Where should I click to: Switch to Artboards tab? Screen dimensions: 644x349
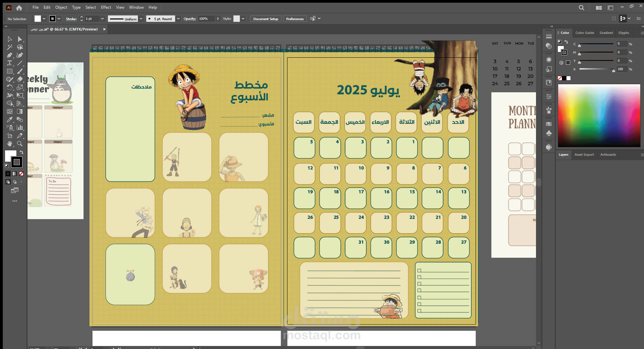pos(608,155)
